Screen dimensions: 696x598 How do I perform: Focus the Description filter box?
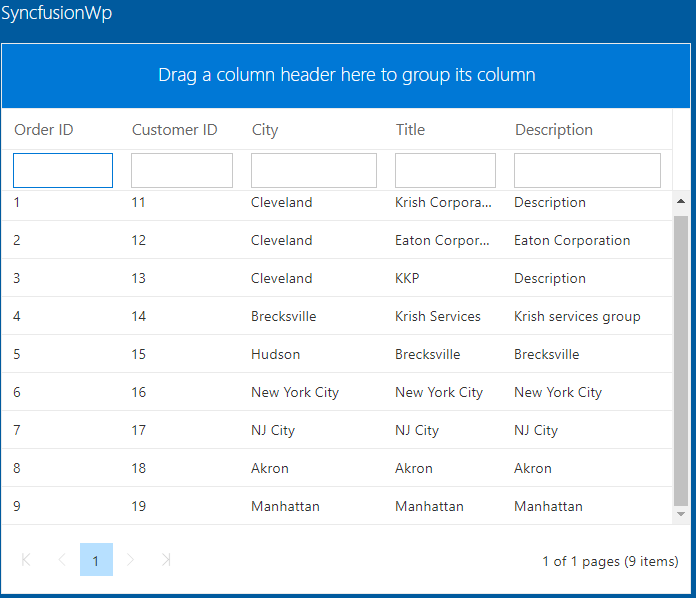(x=587, y=170)
